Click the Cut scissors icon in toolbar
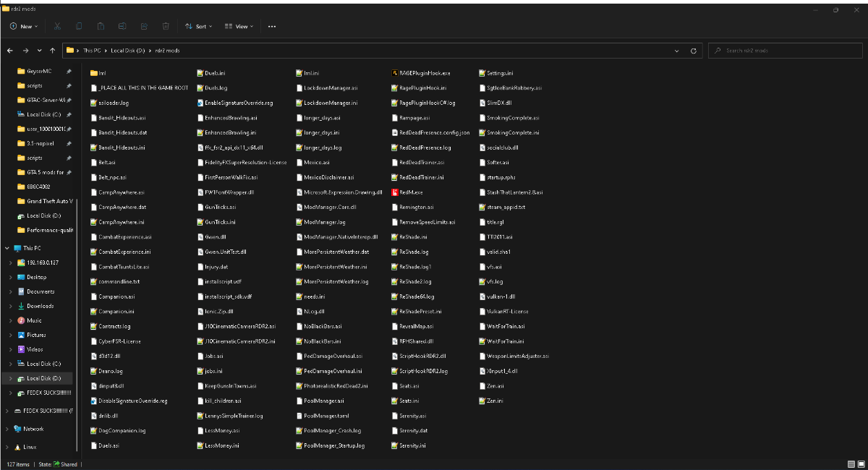The height and width of the screenshot is (470, 868). tap(57, 26)
